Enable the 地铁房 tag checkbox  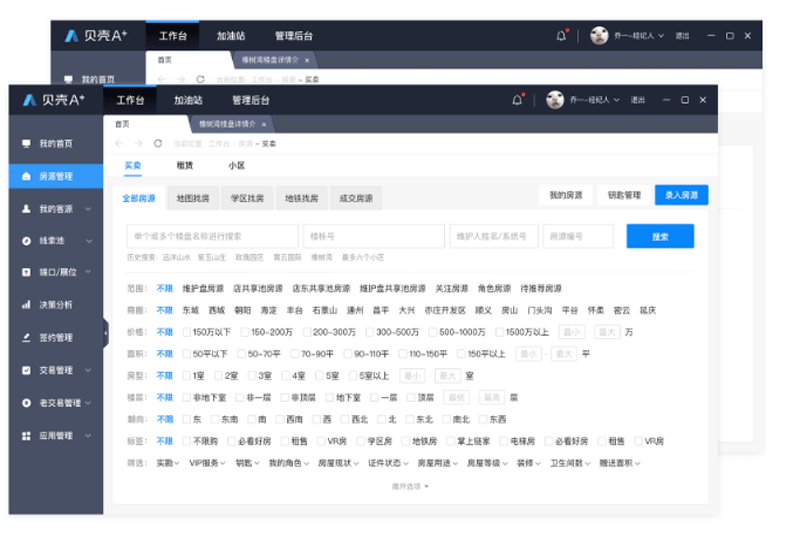click(406, 441)
